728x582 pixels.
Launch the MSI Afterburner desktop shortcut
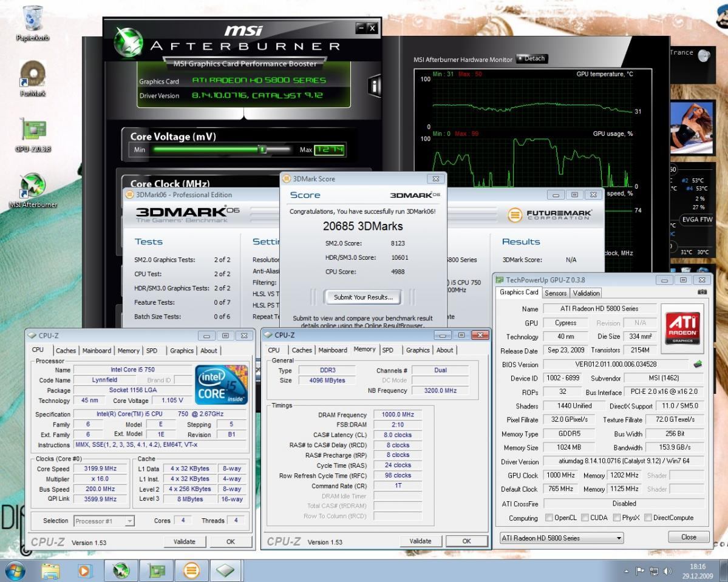click(x=33, y=186)
